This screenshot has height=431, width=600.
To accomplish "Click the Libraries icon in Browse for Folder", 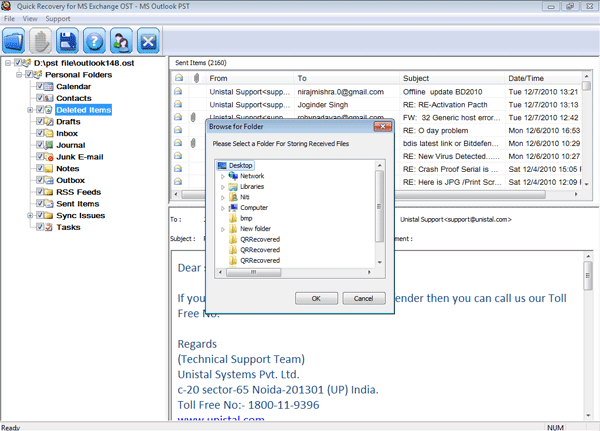I will coord(233,186).
